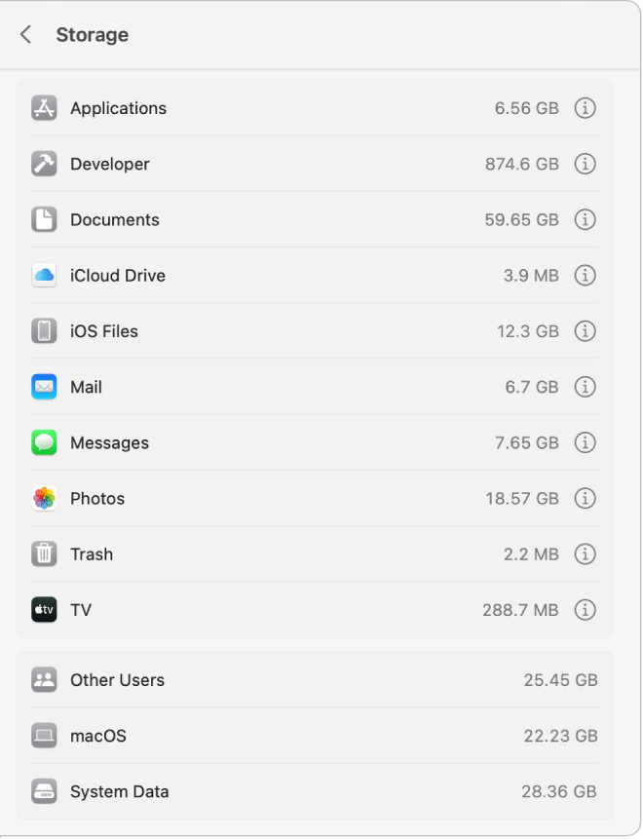This screenshot has width=643, height=840.
Task: Click the Apple TV icon
Action: pyautogui.click(x=43, y=609)
